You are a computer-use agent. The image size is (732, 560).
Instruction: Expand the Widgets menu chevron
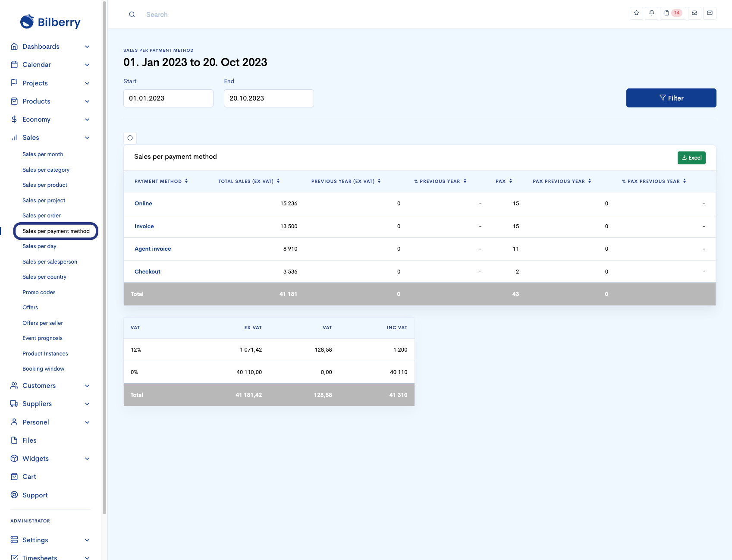[x=87, y=459]
